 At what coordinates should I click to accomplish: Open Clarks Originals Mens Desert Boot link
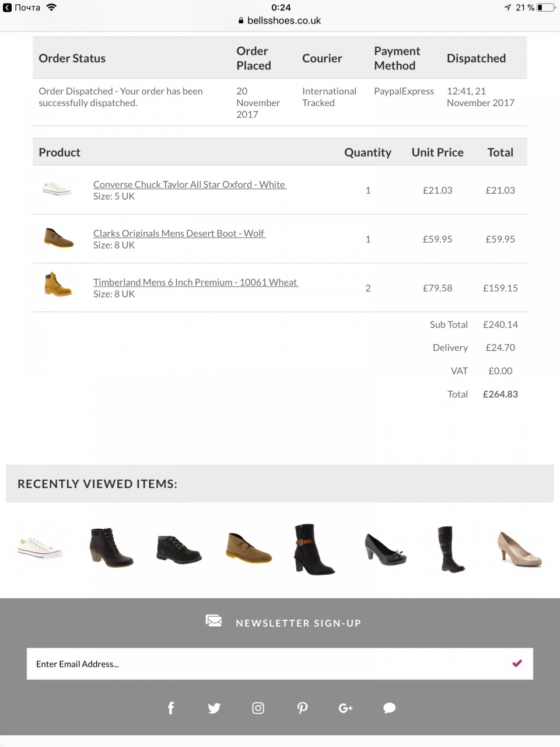(x=179, y=233)
